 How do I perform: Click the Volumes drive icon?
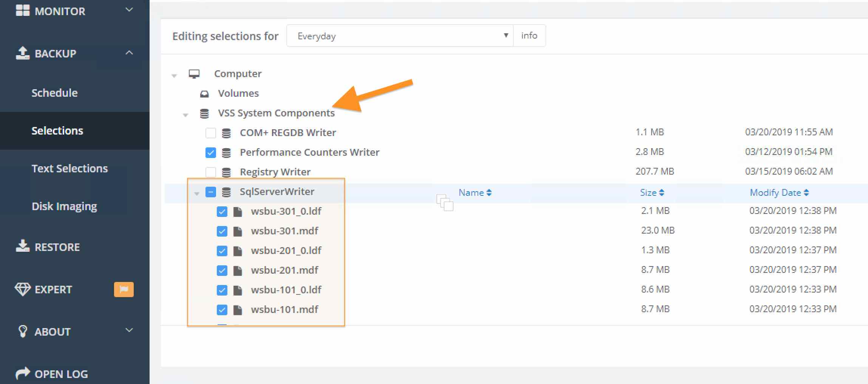[x=204, y=94]
